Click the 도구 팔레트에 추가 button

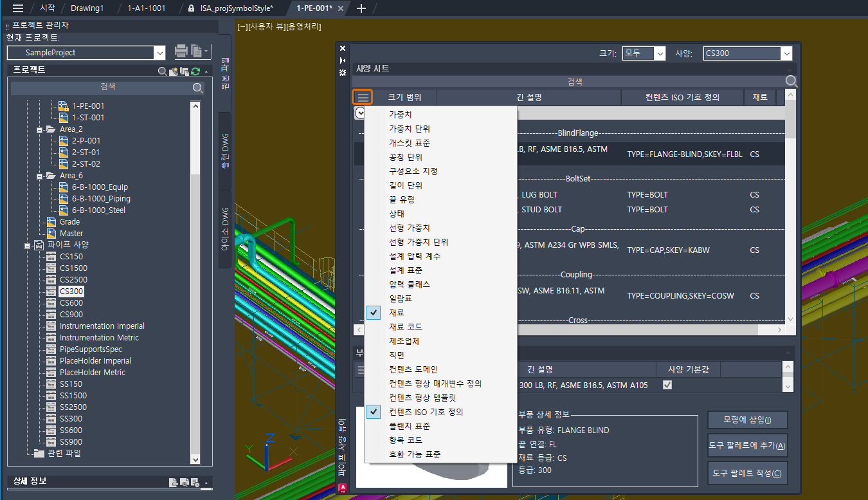[748, 446]
